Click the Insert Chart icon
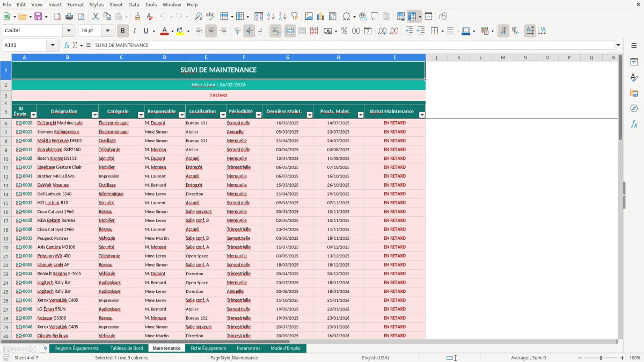Image resolution: width=644 pixels, height=362 pixels. (321, 17)
